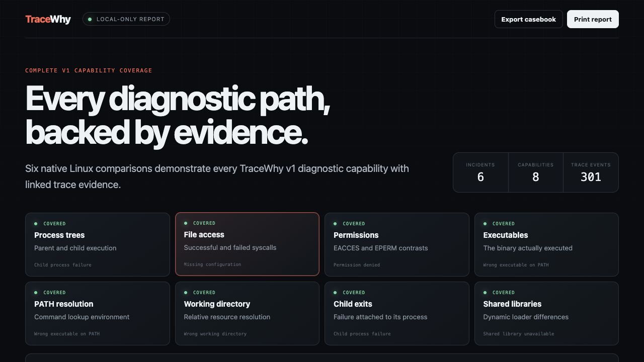Open the Process trees capability card
This screenshot has height=362, width=644.
click(x=98, y=244)
